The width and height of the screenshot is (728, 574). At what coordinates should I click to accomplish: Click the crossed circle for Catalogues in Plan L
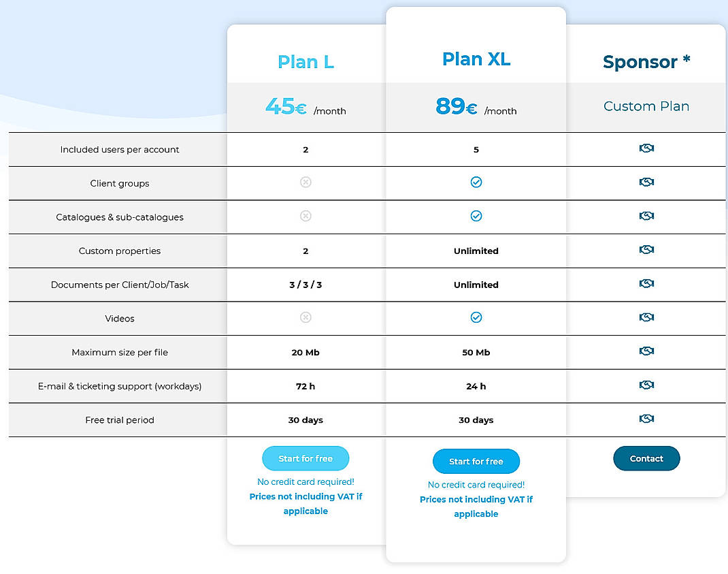305,217
